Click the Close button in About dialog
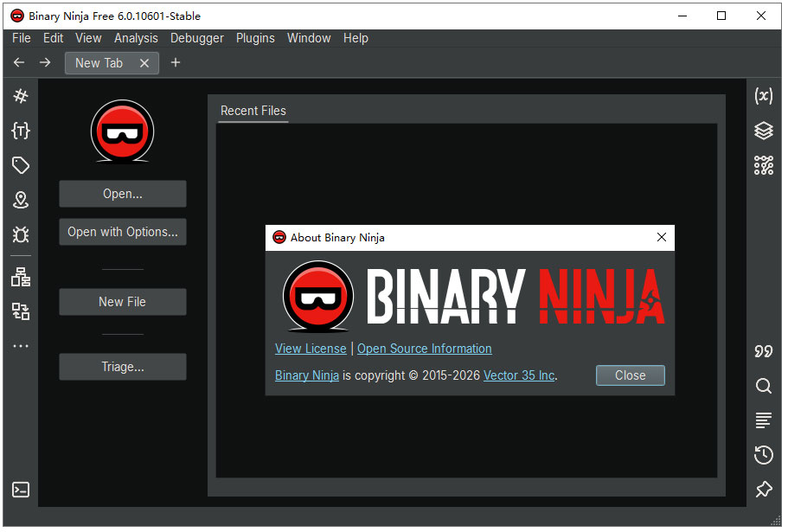 click(631, 375)
